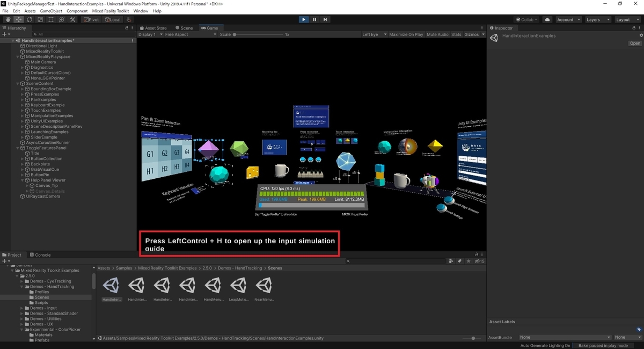This screenshot has width=644, height=349.
Task: Expand the BoundingBoxExample object
Action: (x=23, y=89)
